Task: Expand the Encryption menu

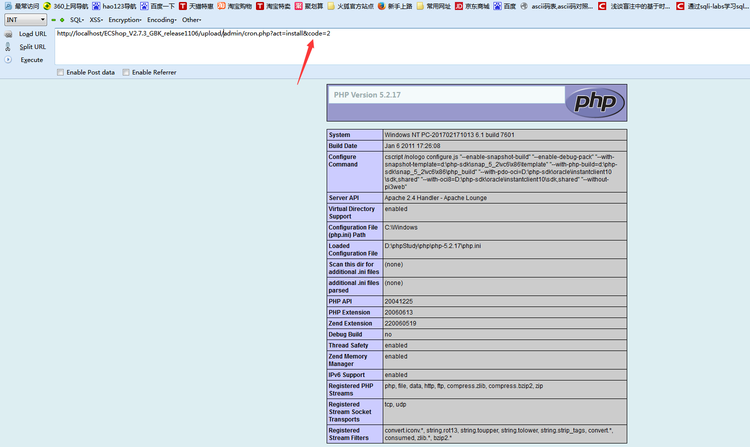Action: 126,20
